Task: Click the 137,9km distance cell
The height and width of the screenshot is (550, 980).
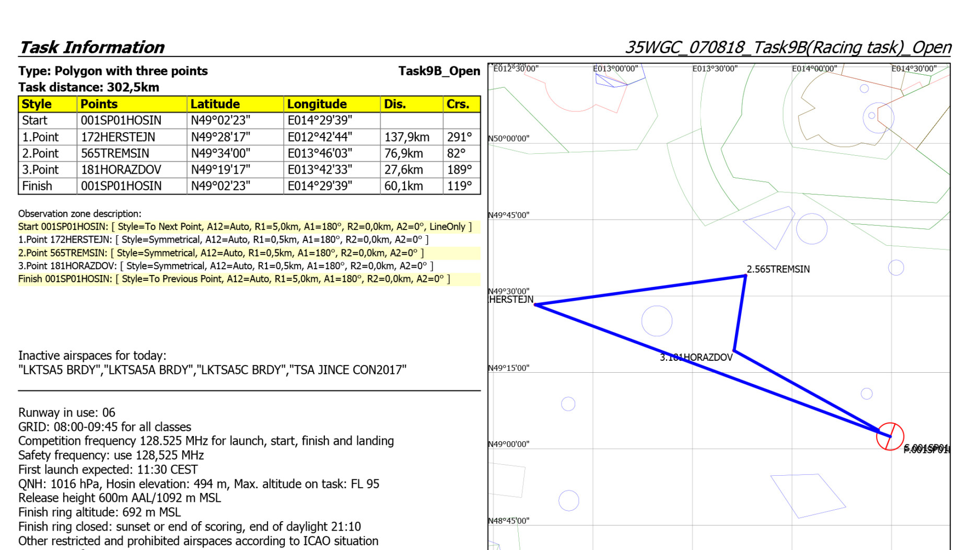Action: [406, 137]
